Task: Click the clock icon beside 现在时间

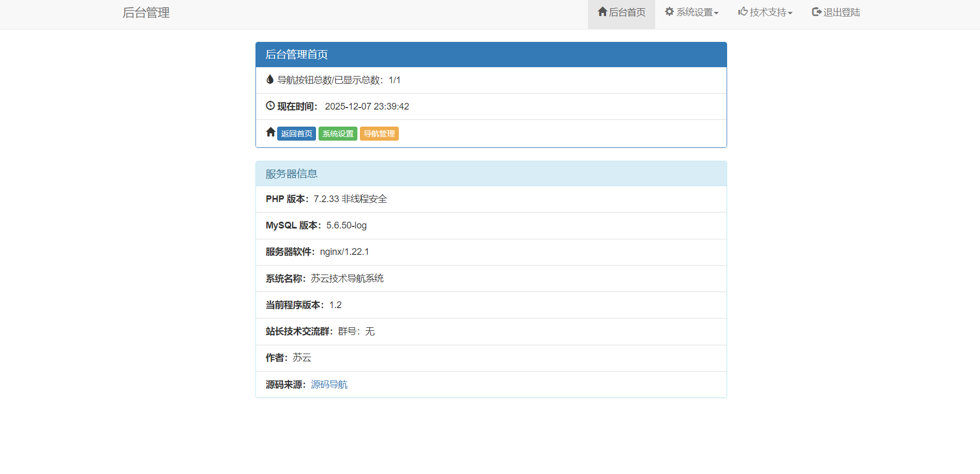Action: click(x=270, y=106)
